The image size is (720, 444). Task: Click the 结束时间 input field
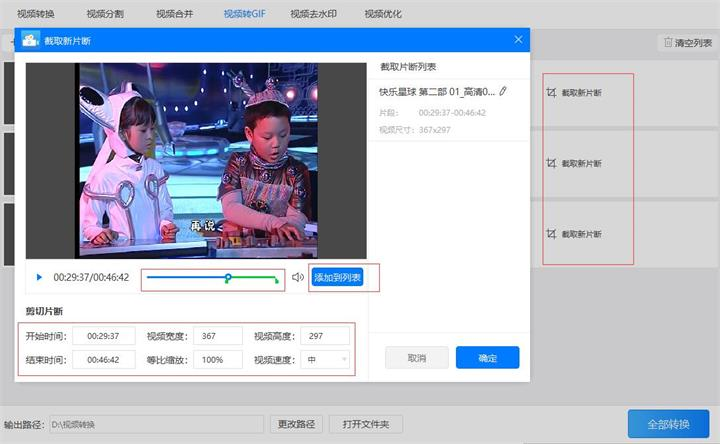(104, 360)
